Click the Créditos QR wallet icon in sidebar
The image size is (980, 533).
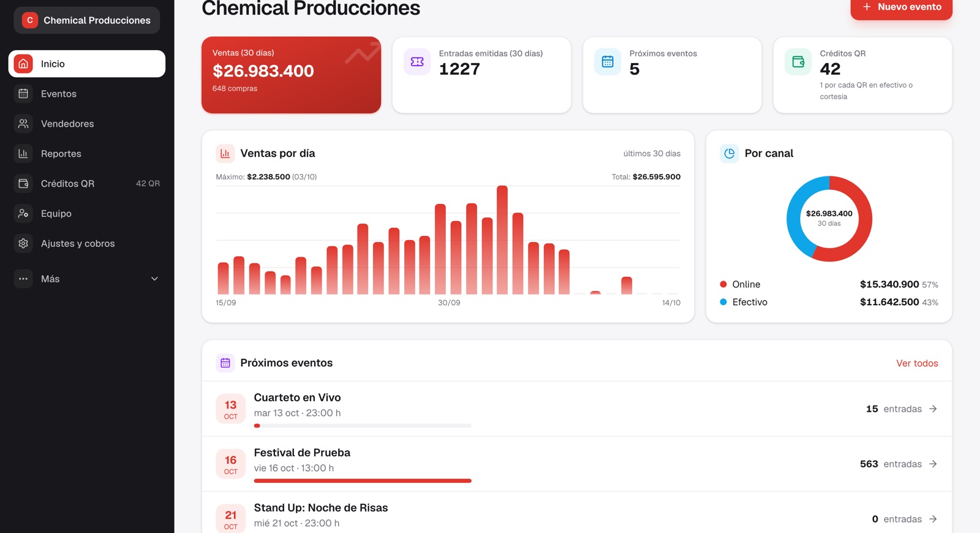[x=23, y=184]
